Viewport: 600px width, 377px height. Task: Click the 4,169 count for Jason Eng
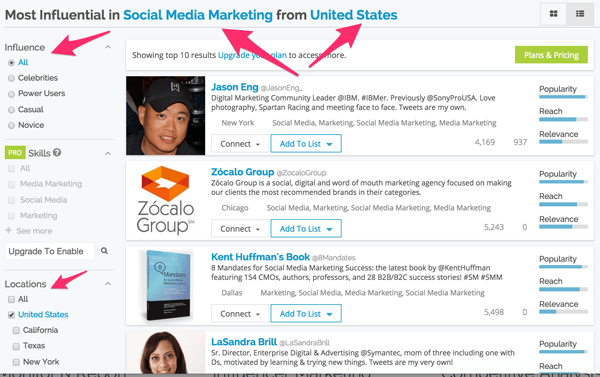coord(485,142)
